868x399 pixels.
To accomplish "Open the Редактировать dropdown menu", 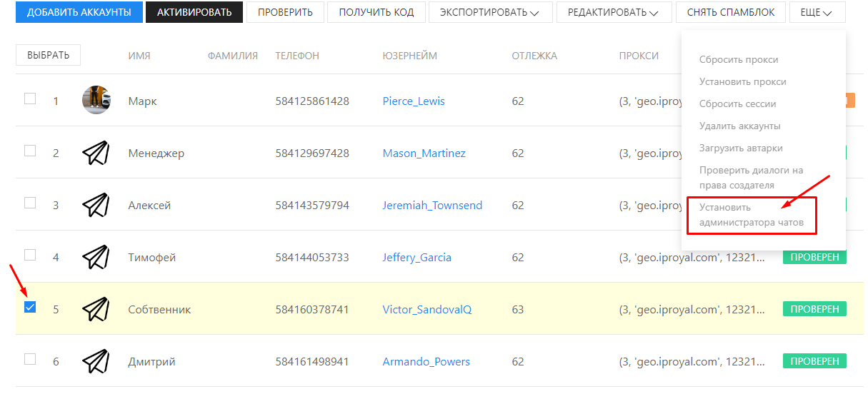I will point(614,12).
